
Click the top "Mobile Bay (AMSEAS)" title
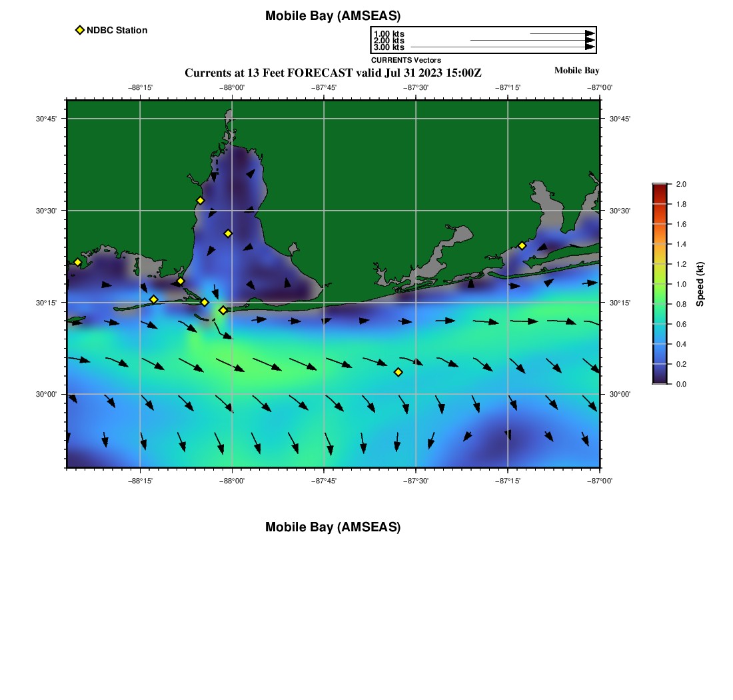[333, 16]
